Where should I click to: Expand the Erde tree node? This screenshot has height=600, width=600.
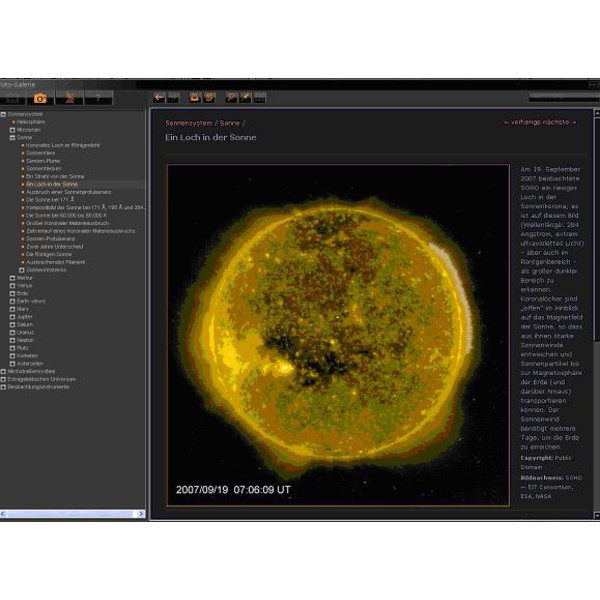[12, 293]
